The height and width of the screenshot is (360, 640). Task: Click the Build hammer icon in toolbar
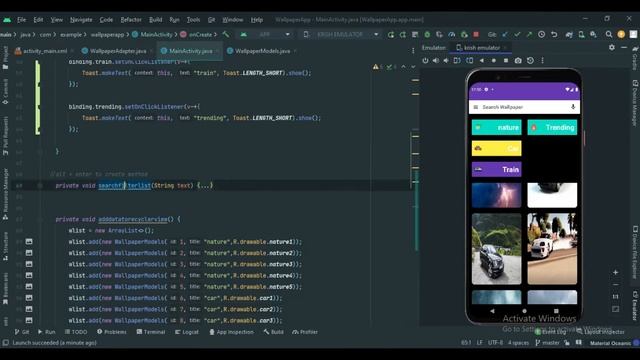226,35
